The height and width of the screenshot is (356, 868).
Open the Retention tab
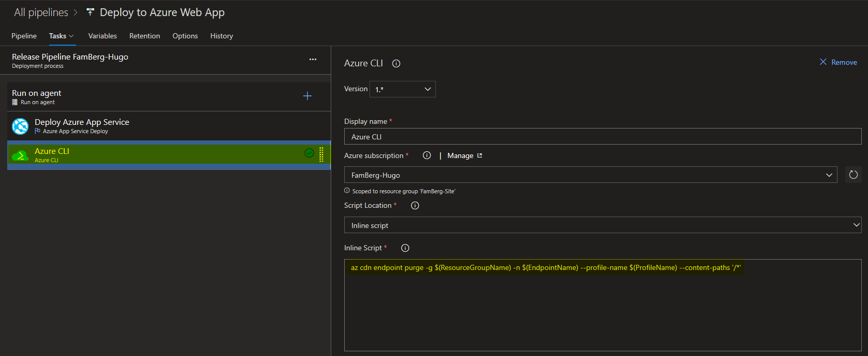pyautogui.click(x=144, y=36)
